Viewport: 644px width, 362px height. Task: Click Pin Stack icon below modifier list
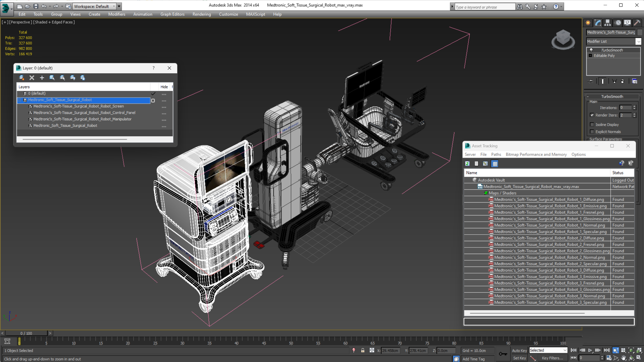tap(591, 81)
